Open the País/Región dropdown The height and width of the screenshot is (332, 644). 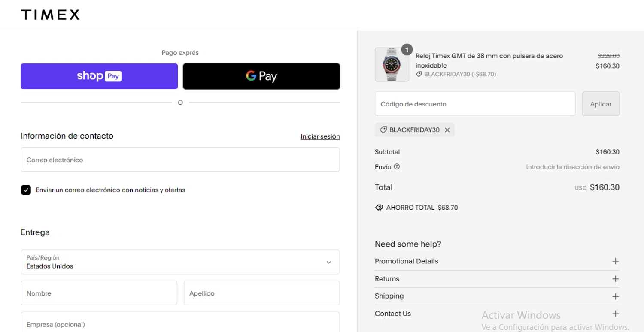(180, 262)
